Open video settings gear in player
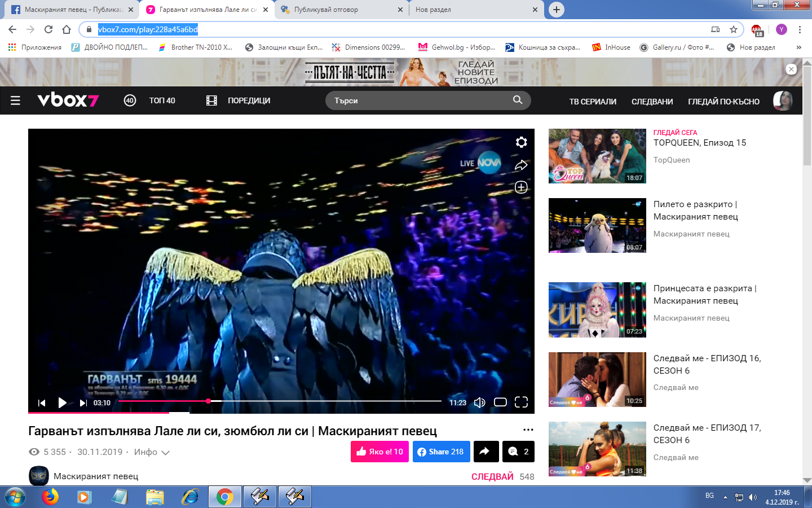This screenshot has width=812, height=508. [521, 142]
